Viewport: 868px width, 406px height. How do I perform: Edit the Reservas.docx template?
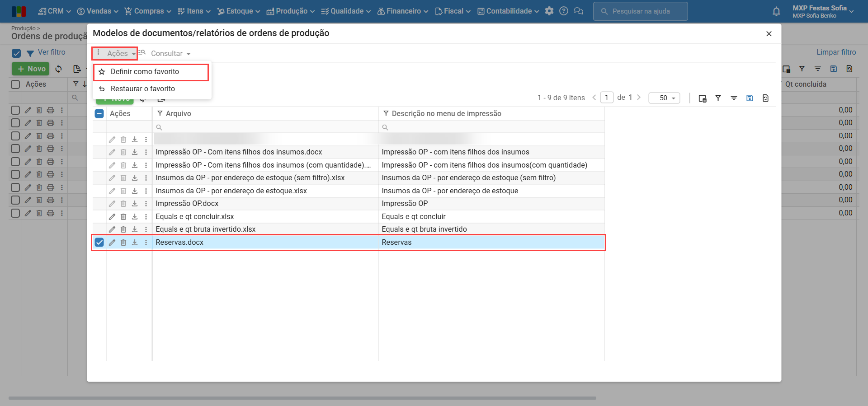112,243
